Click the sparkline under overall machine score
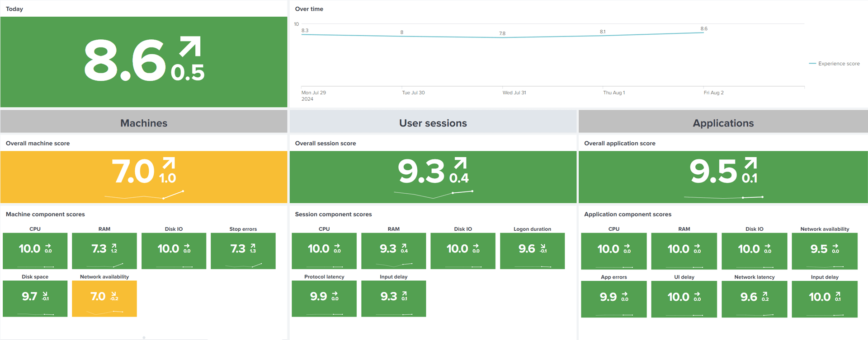Image resolution: width=868 pixels, height=340 pixels. pyautogui.click(x=144, y=196)
